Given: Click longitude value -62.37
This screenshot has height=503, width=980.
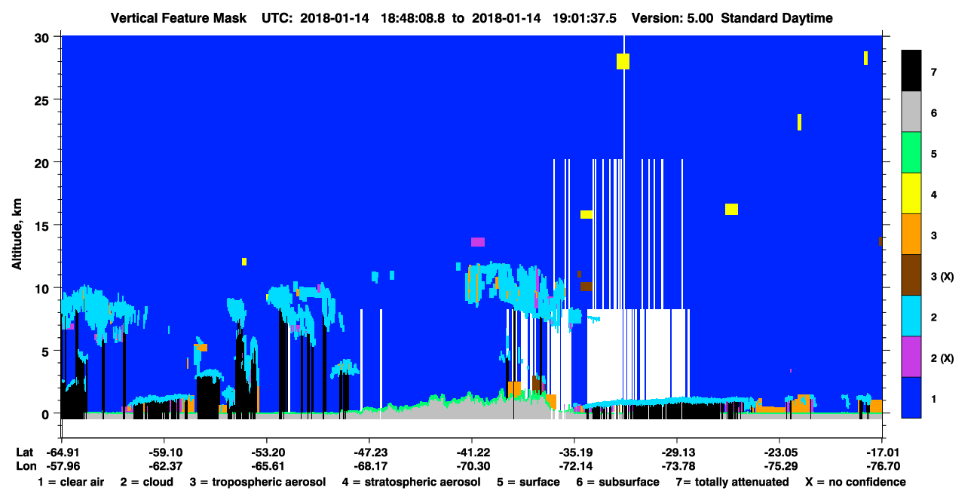Looking at the screenshot, I should 164,466.
